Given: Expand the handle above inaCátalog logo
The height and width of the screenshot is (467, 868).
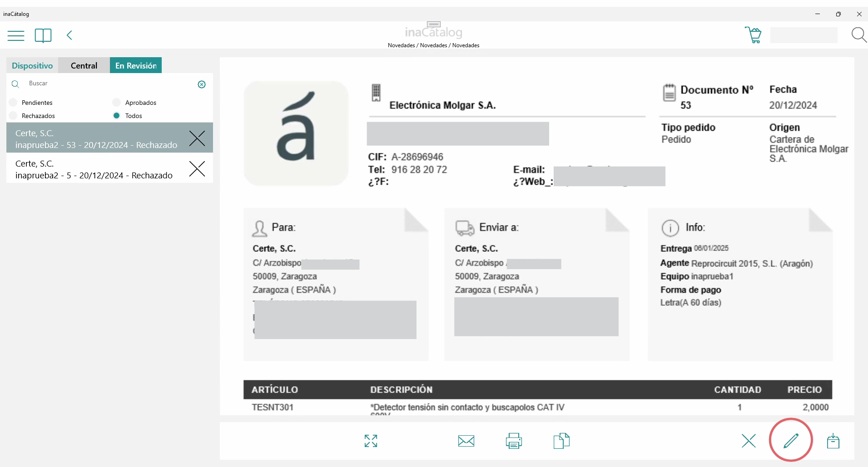Looking at the screenshot, I should click(434, 24).
